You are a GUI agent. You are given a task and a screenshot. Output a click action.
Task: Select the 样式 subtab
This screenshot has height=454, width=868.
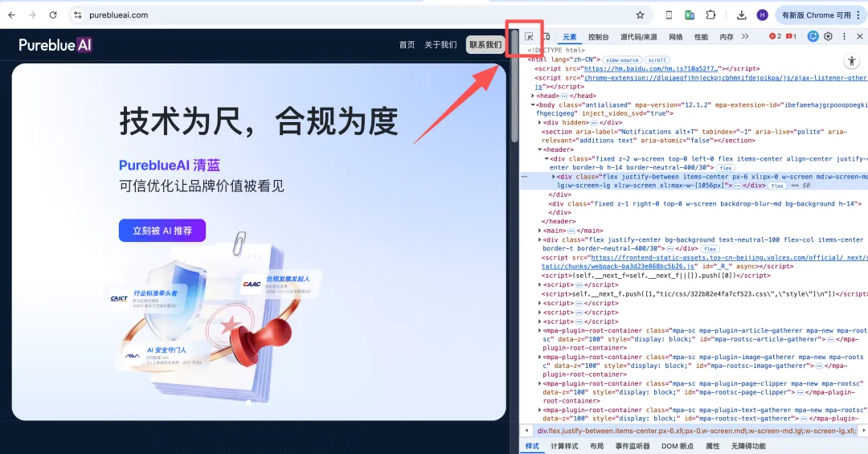(532, 446)
